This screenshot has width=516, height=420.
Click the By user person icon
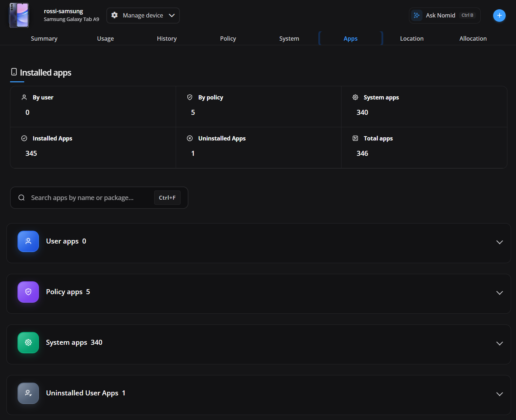(x=24, y=97)
